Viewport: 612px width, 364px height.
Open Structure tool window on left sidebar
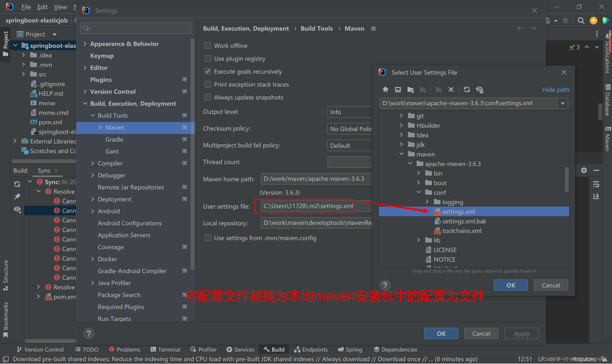[x=6, y=275]
